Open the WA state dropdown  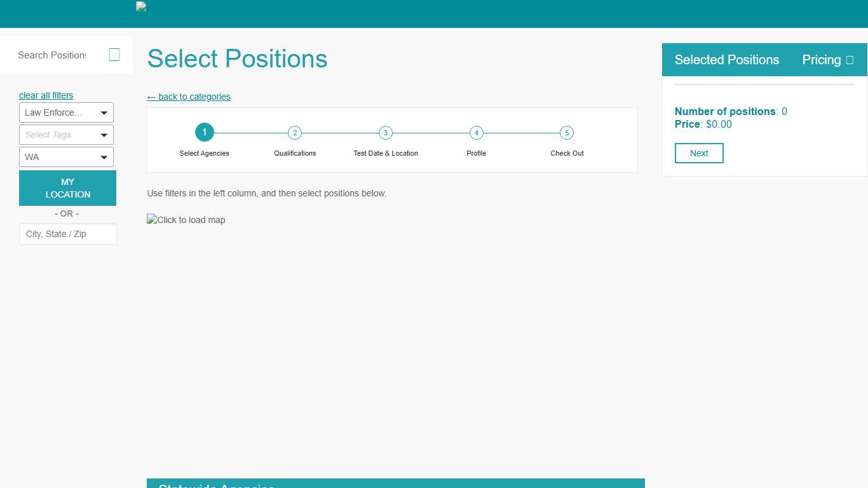pos(66,157)
